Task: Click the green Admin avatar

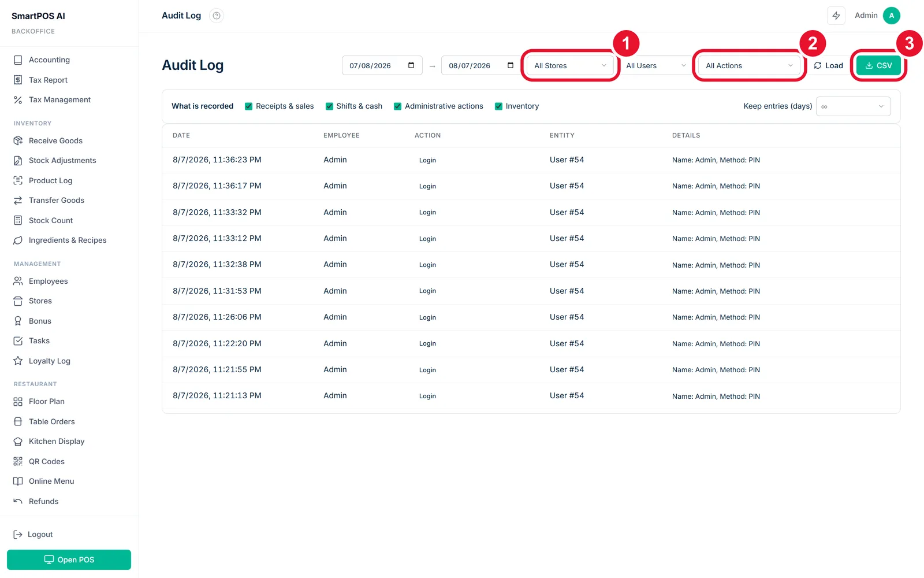Action: pyautogui.click(x=892, y=16)
